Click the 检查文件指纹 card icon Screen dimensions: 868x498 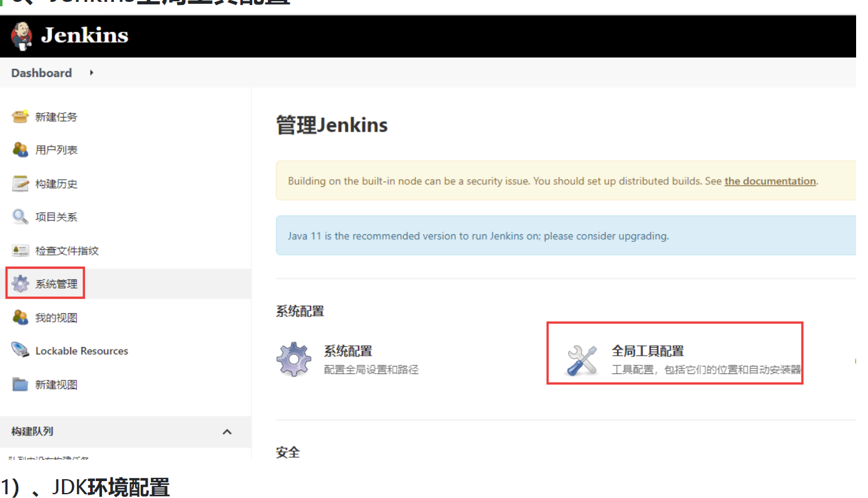click(x=21, y=251)
